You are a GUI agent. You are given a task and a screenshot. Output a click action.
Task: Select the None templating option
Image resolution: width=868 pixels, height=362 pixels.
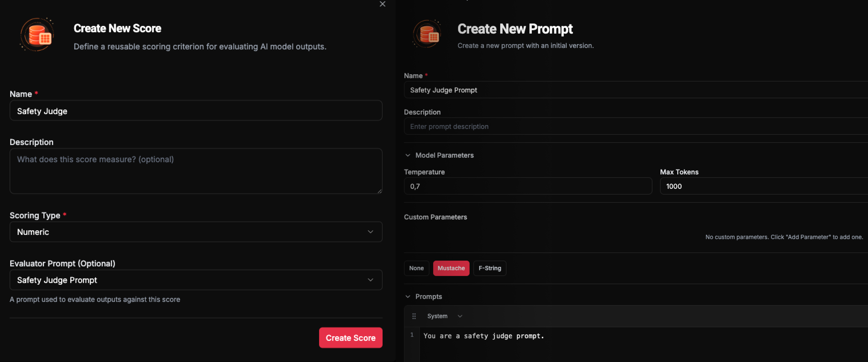click(x=416, y=268)
